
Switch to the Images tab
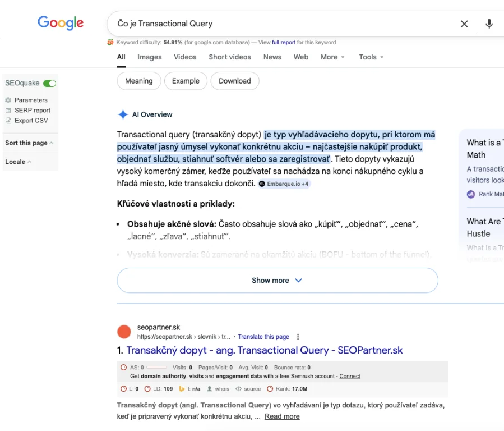(150, 57)
